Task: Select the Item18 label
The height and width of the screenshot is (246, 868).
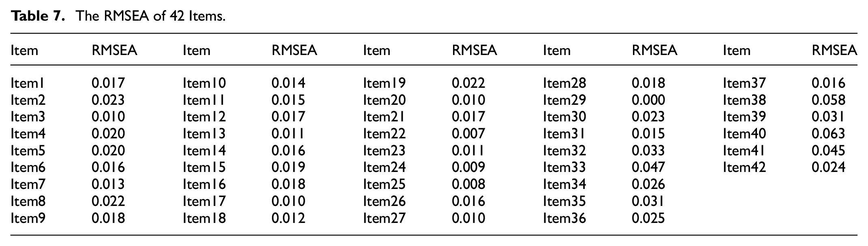Action: pos(204,218)
